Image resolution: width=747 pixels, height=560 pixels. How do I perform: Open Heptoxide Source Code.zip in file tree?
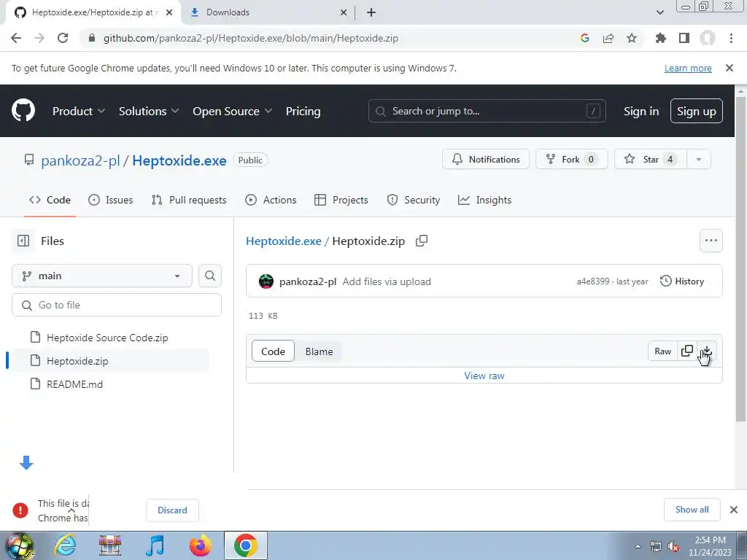pos(107,338)
